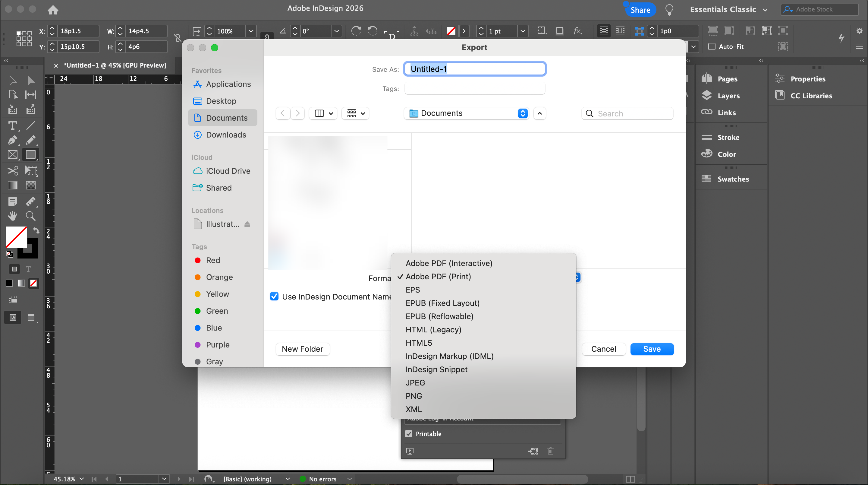Image resolution: width=868 pixels, height=485 pixels.
Task: Expand the Essentials Classic workspace menu
Action: (729, 9)
